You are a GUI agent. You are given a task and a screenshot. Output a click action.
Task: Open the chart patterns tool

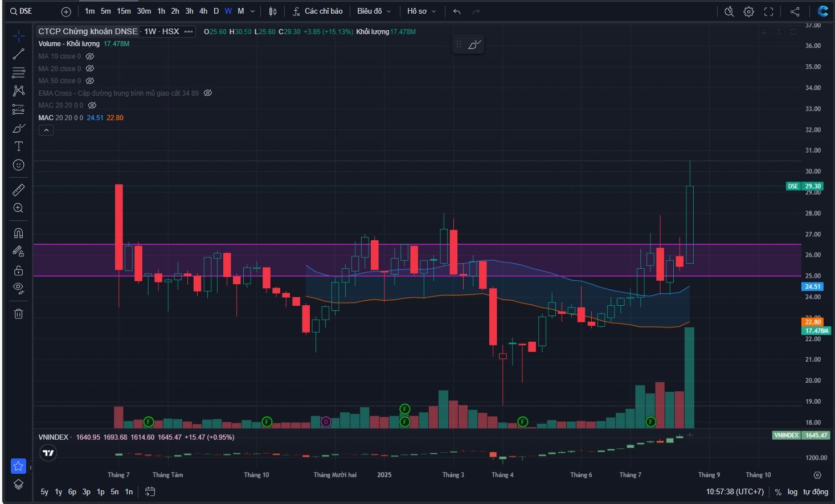pos(18,91)
